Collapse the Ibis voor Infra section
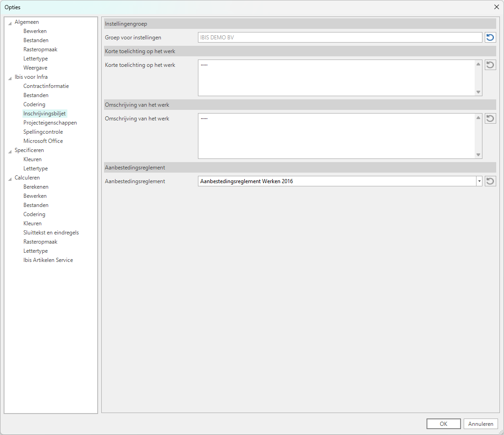The image size is (504, 435). (x=10, y=77)
